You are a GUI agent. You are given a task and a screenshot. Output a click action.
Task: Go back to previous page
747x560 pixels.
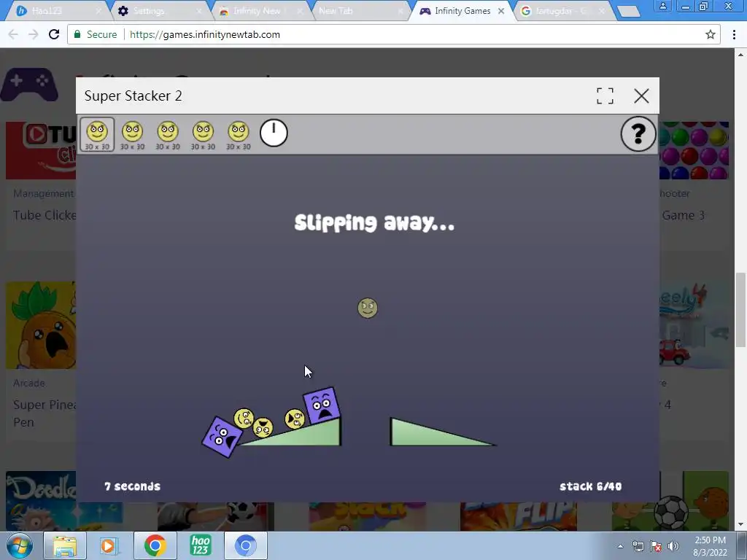(13, 34)
